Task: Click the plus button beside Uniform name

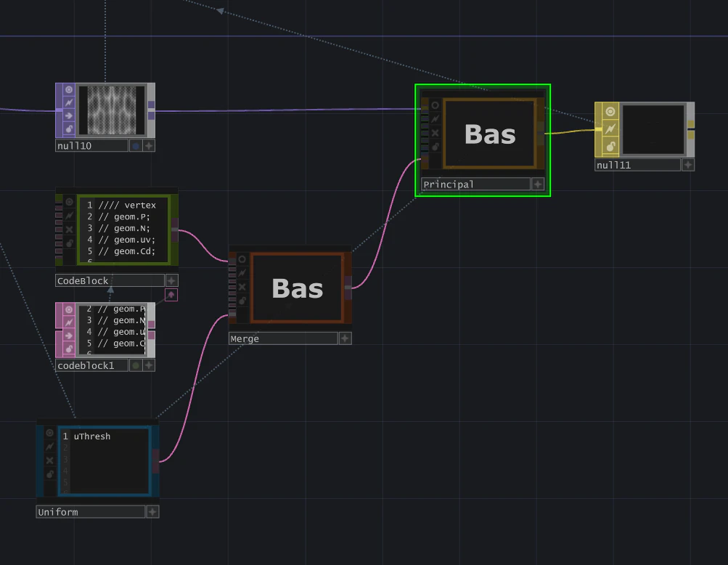Action: pyautogui.click(x=152, y=512)
